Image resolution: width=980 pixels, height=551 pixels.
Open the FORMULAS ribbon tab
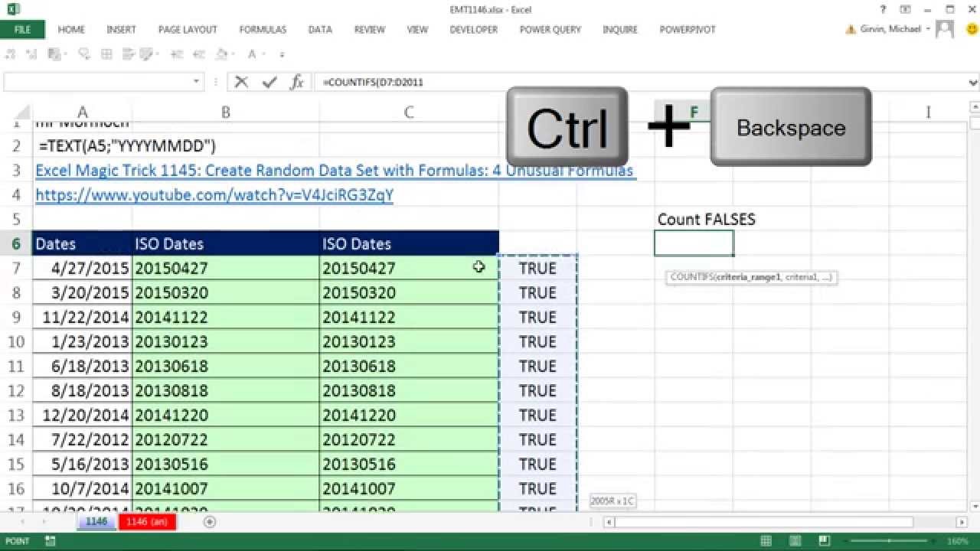click(263, 29)
